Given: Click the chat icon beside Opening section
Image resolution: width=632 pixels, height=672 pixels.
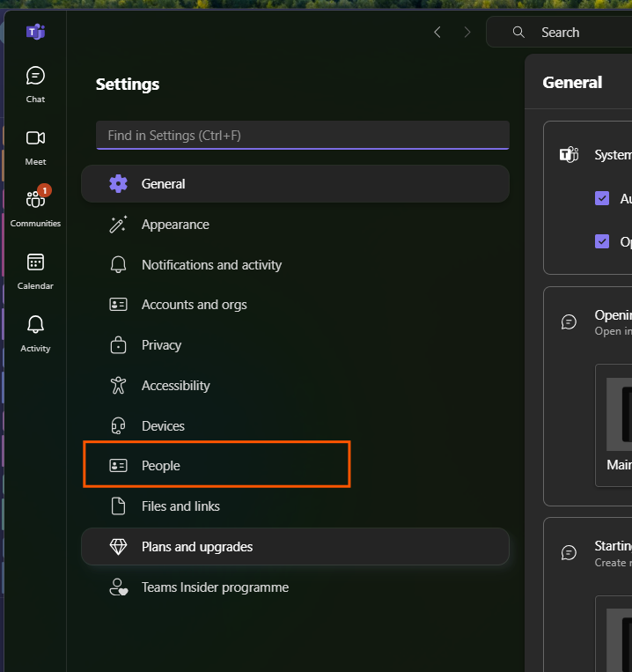Looking at the screenshot, I should click(569, 321).
